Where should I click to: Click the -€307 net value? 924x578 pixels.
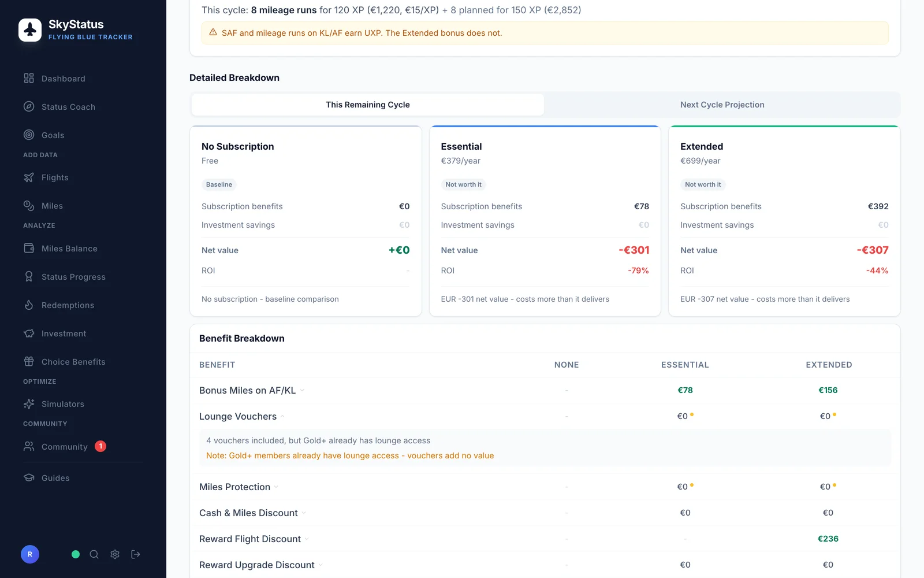pyautogui.click(x=873, y=250)
